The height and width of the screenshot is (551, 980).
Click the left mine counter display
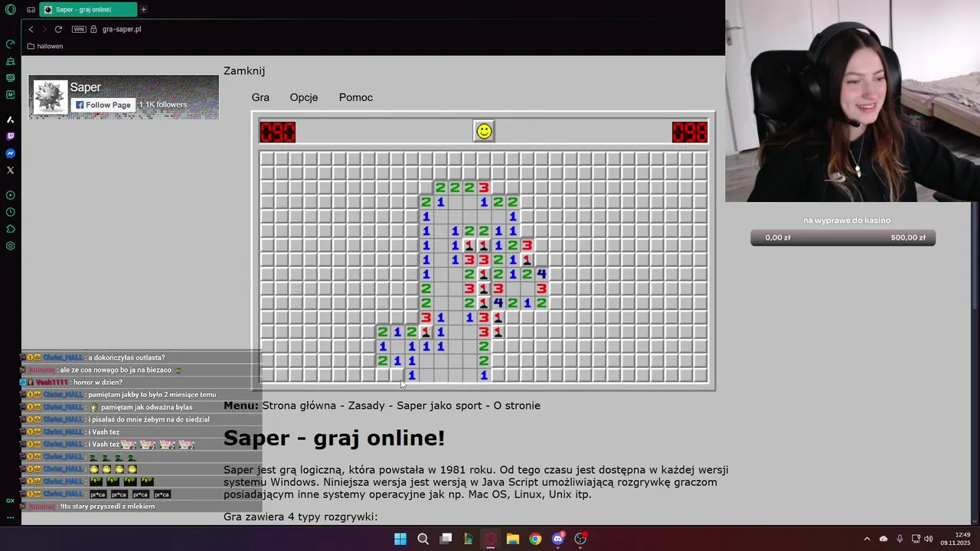(x=277, y=132)
